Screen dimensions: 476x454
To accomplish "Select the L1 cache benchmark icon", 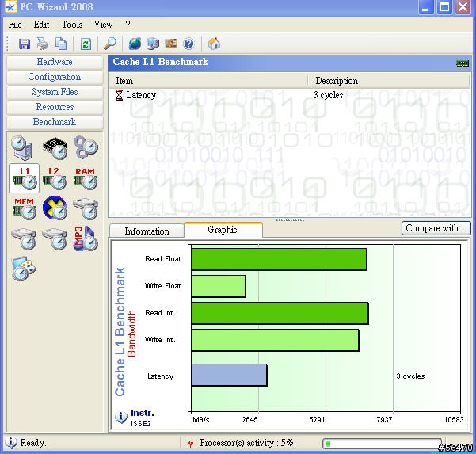I will point(25,178).
